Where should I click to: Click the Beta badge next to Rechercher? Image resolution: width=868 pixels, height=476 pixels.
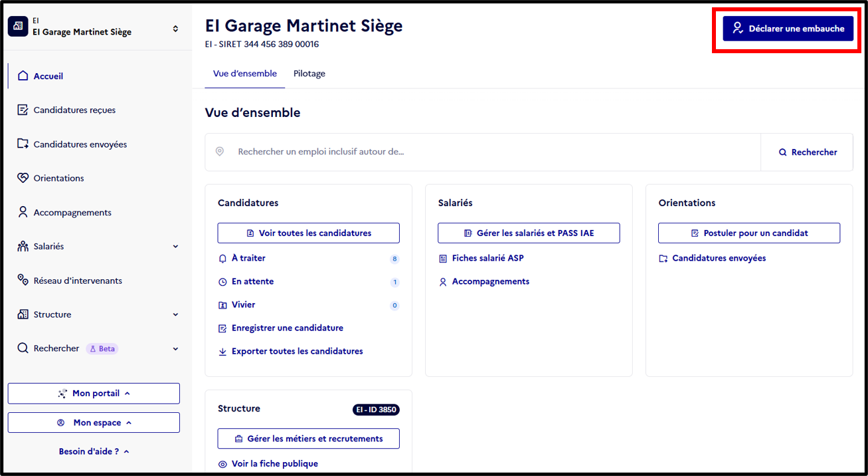click(x=102, y=348)
